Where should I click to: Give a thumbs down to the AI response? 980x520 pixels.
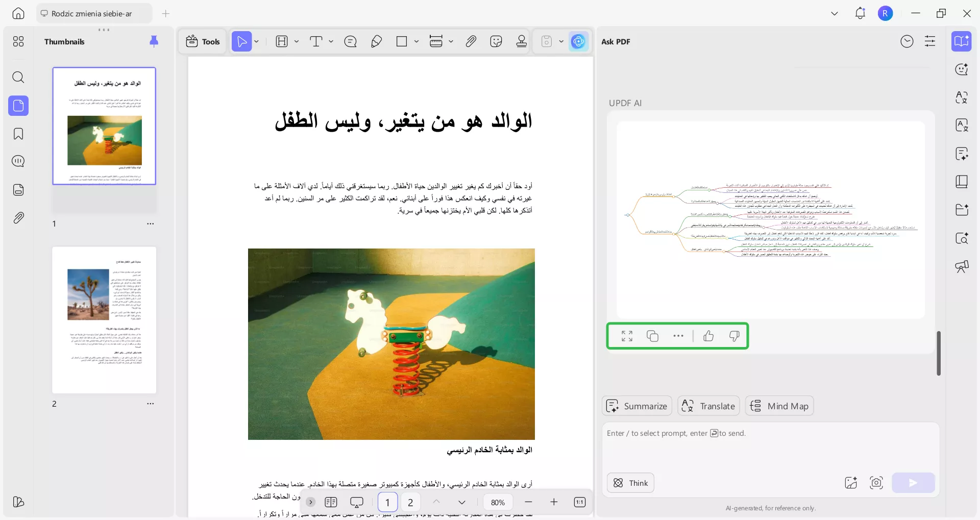tap(734, 336)
